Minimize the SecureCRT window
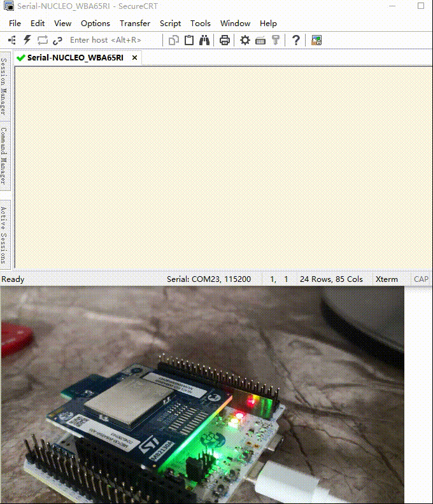The height and width of the screenshot is (504, 433). click(x=392, y=6)
